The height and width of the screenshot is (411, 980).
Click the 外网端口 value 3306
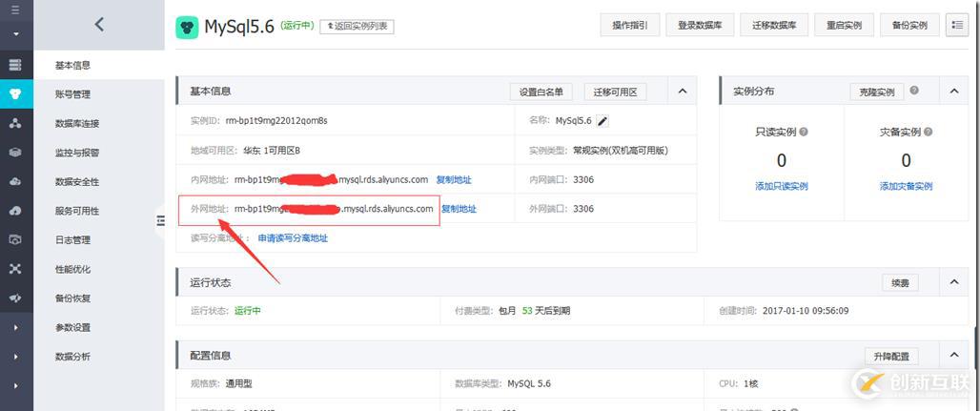[583, 208]
